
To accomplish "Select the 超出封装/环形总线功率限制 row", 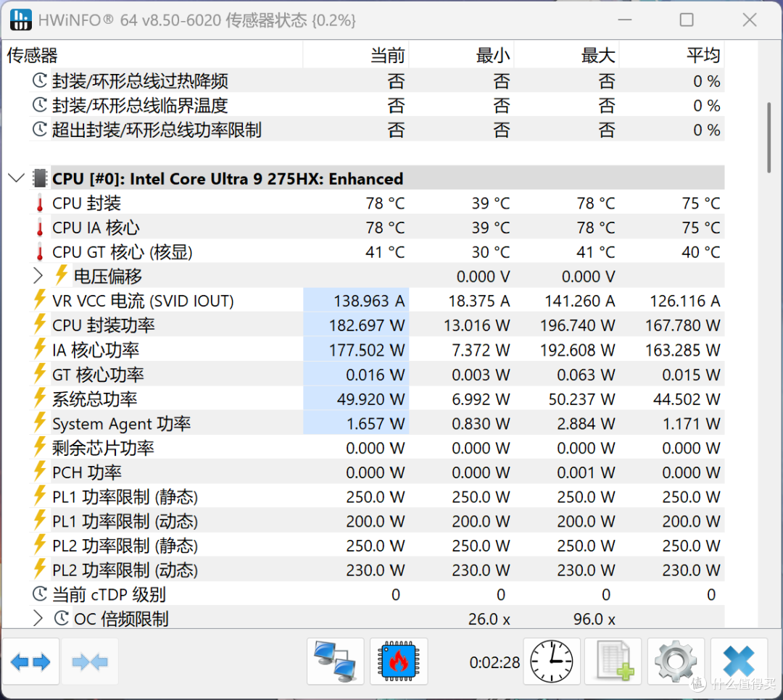I will pos(377,130).
